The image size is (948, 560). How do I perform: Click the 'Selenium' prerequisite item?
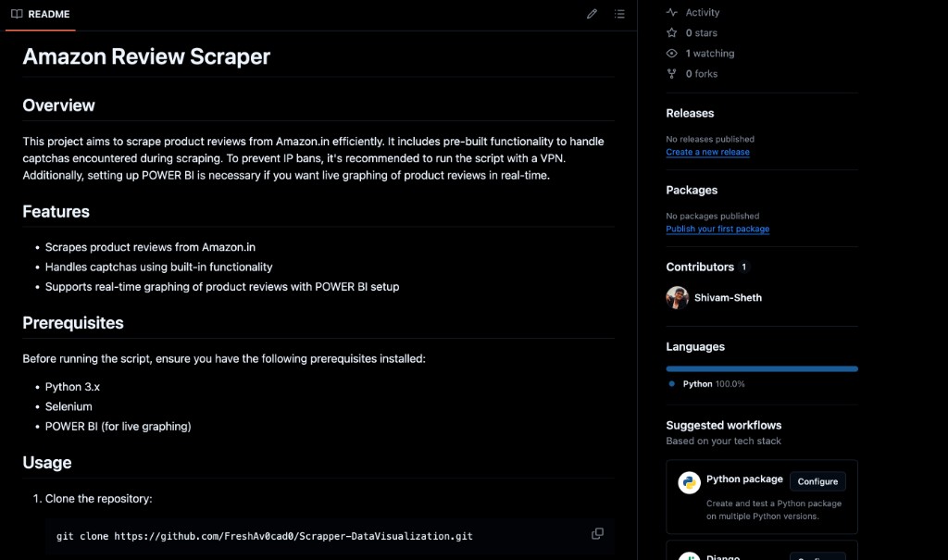click(x=69, y=407)
